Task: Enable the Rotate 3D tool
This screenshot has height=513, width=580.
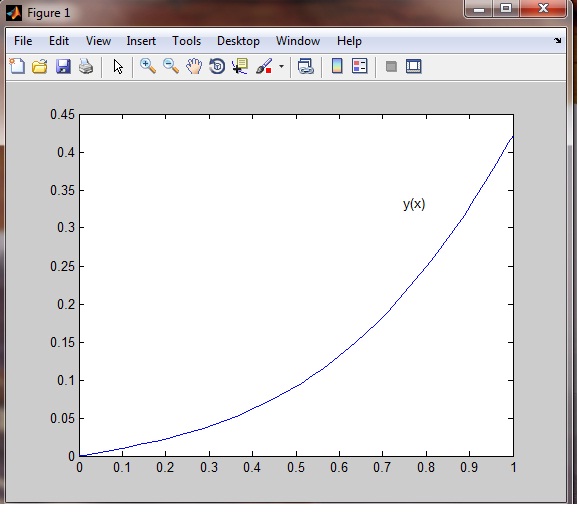Action: pyautogui.click(x=217, y=67)
